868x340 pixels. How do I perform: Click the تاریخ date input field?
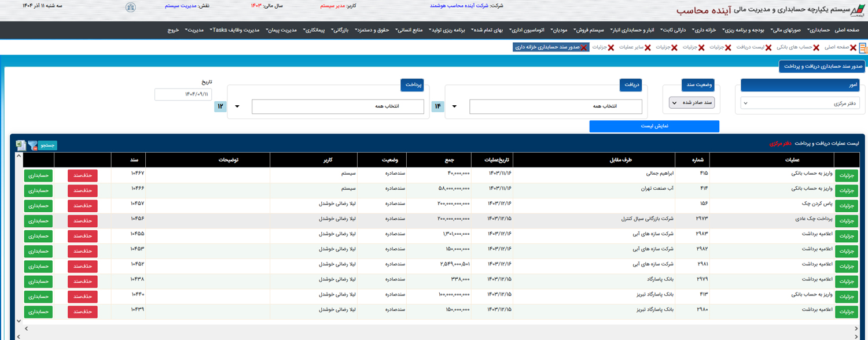pyautogui.click(x=183, y=94)
